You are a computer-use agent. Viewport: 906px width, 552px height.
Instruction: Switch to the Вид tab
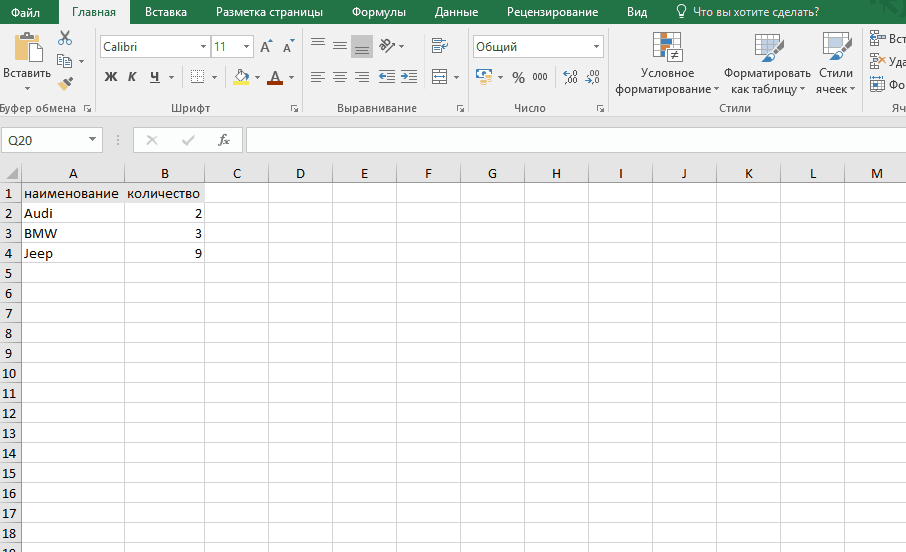637,12
